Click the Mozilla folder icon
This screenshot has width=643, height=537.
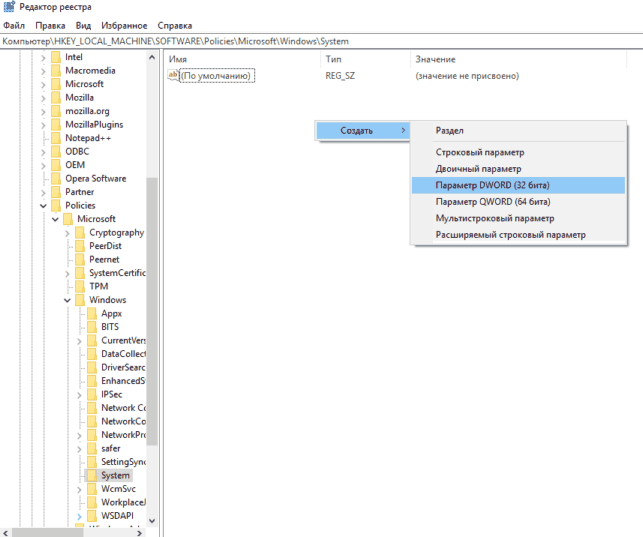tap(56, 98)
